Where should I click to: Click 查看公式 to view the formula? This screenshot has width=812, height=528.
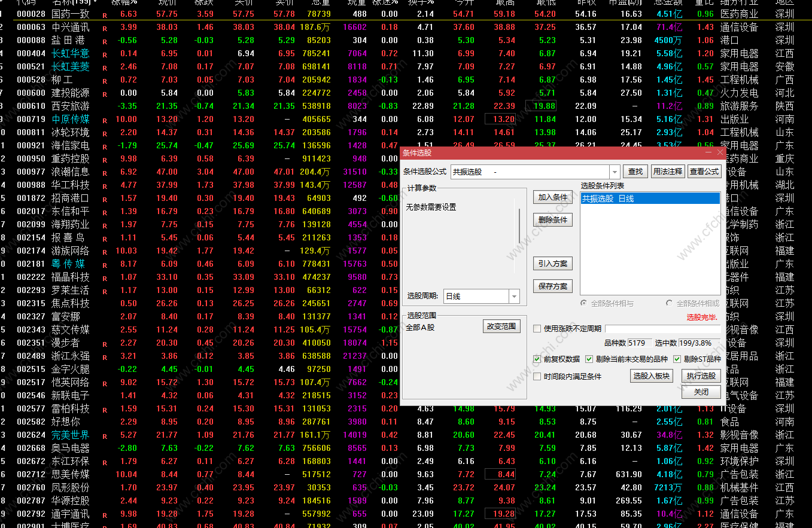coord(704,172)
